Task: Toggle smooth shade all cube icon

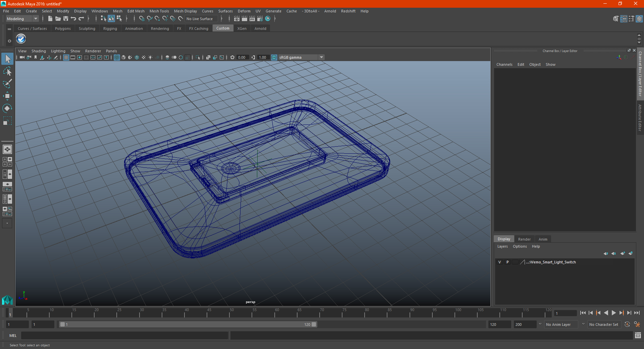Action: (123, 57)
